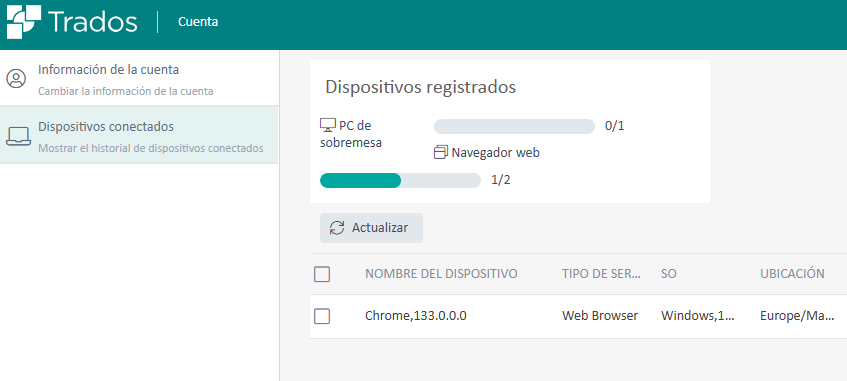Click the Europe/Ma... location cell
847x381 pixels.
pos(797,316)
